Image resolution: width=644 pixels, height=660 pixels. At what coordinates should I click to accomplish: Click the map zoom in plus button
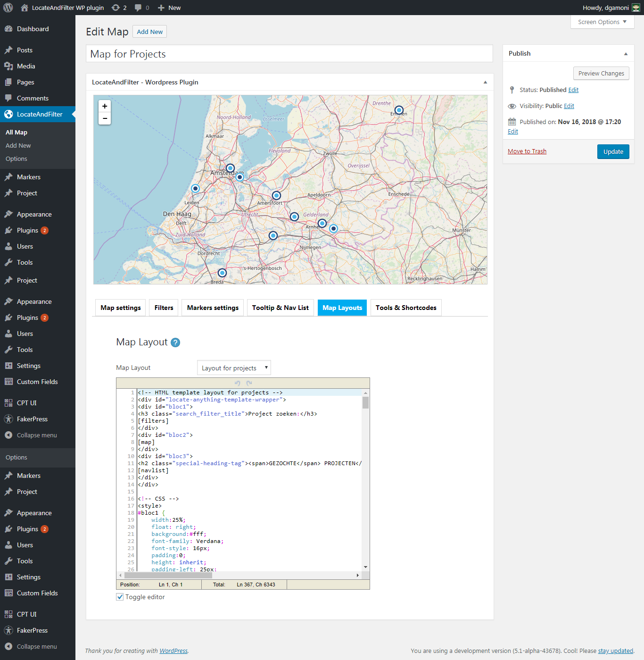pyautogui.click(x=105, y=106)
